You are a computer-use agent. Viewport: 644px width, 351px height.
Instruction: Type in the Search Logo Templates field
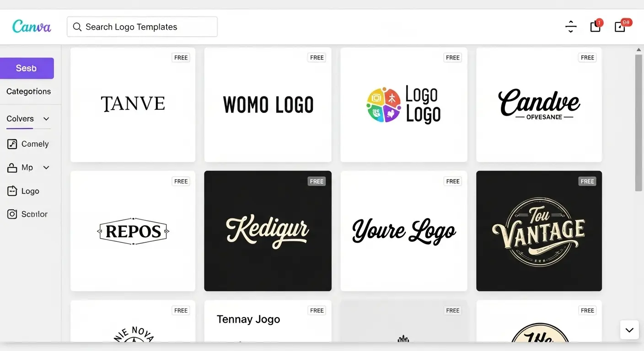click(146, 27)
